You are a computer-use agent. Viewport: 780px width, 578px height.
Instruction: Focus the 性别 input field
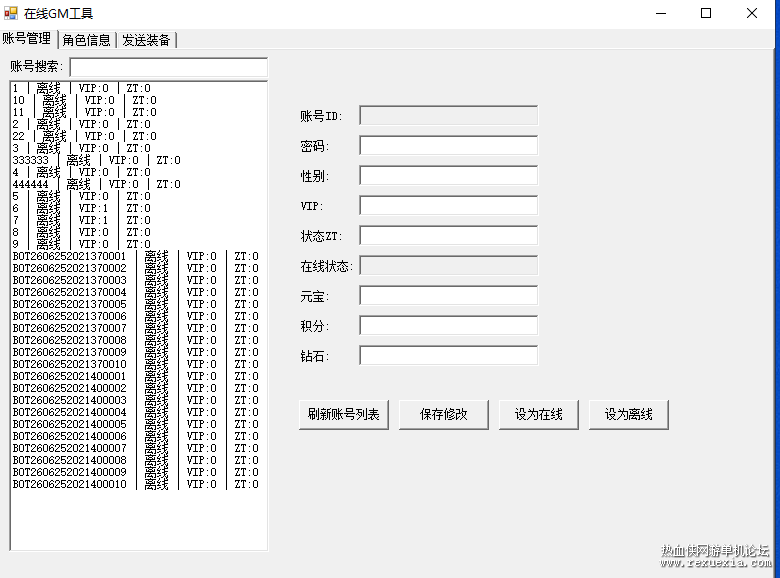pyautogui.click(x=448, y=176)
